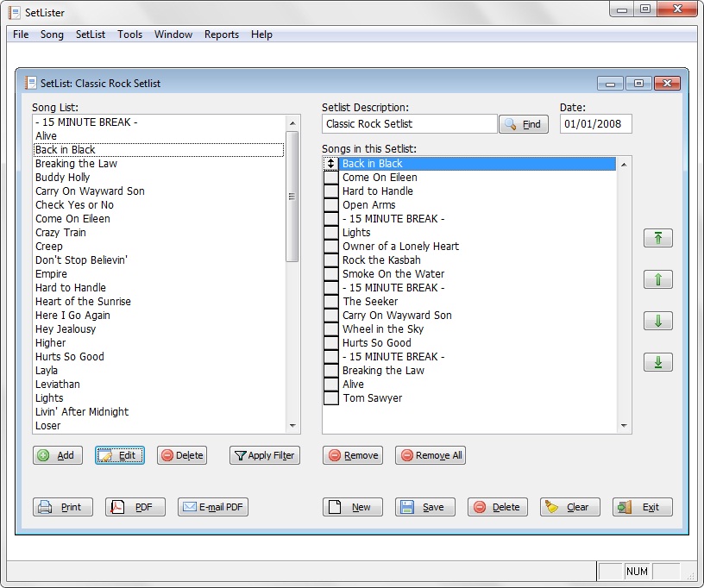Screen dimensions: 704x588
Task: Click the move-to-top arrow button
Action: [x=657, y=239]
